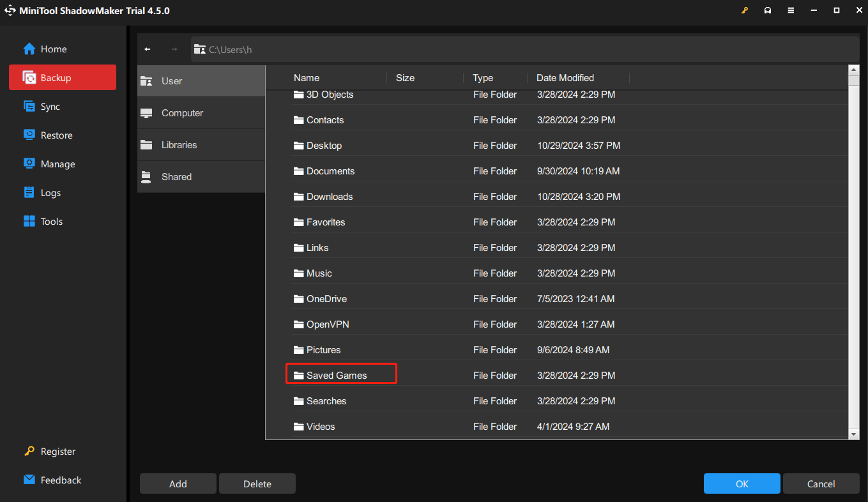
Task: Select the Searches folder name
Action: 326,401
